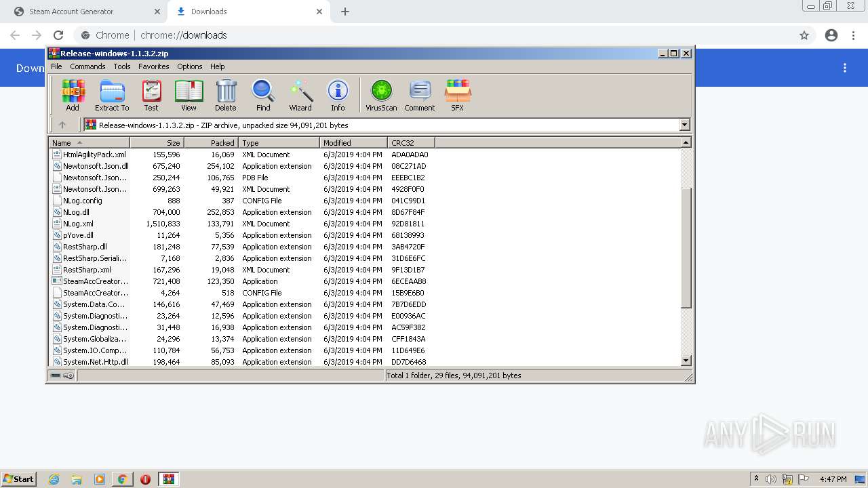Open the Options menu
The height and width of the screenshot is (488, 868).
click(x=190, y=66)
